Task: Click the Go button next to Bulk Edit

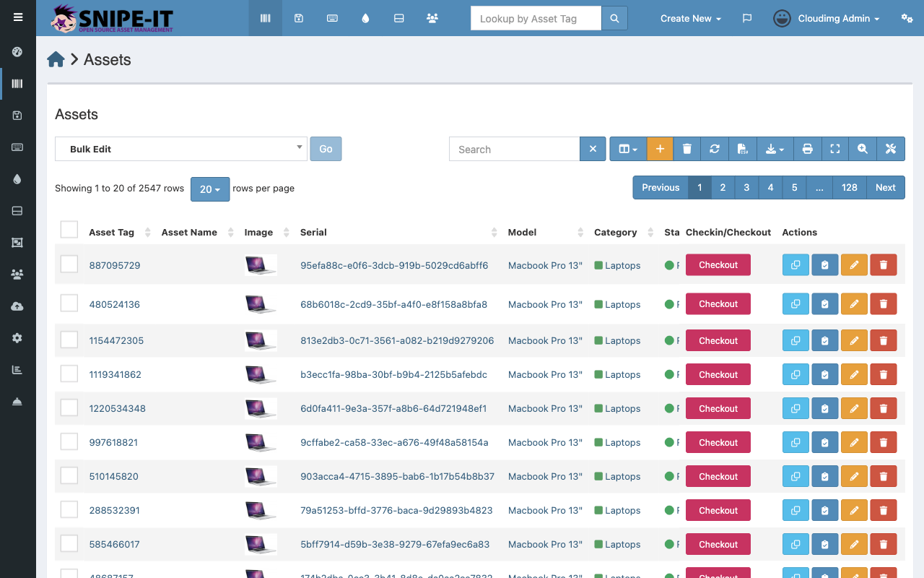Action: point(326,149)
